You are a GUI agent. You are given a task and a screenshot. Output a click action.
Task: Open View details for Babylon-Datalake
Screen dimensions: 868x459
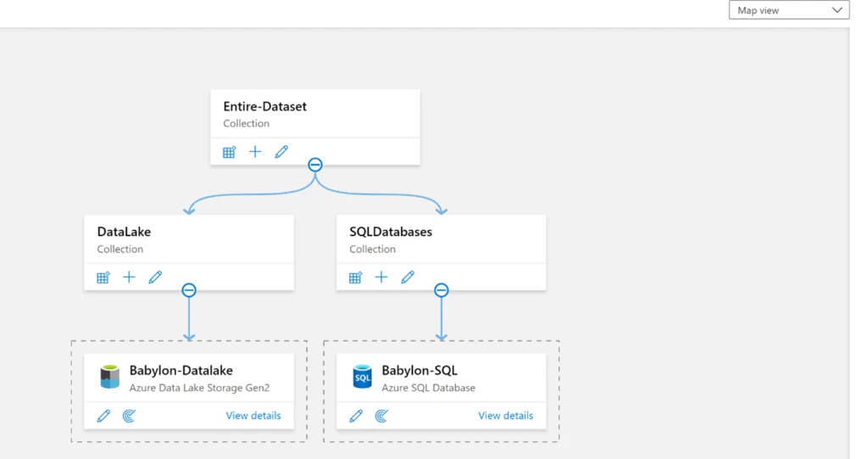click(x=253, y=416)
